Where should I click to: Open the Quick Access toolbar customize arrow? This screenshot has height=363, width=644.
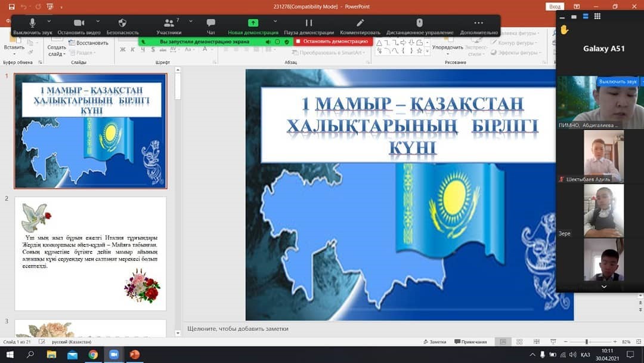(61, 7)
